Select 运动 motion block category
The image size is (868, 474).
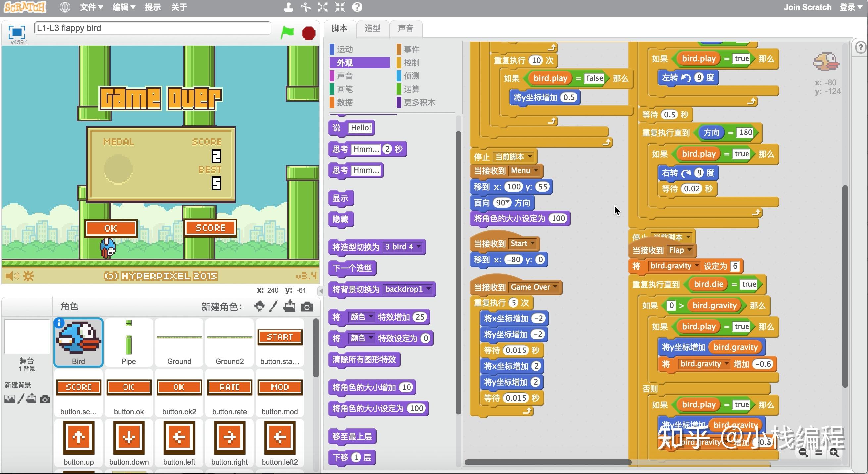pyautogui.click(x=359, y=50)
